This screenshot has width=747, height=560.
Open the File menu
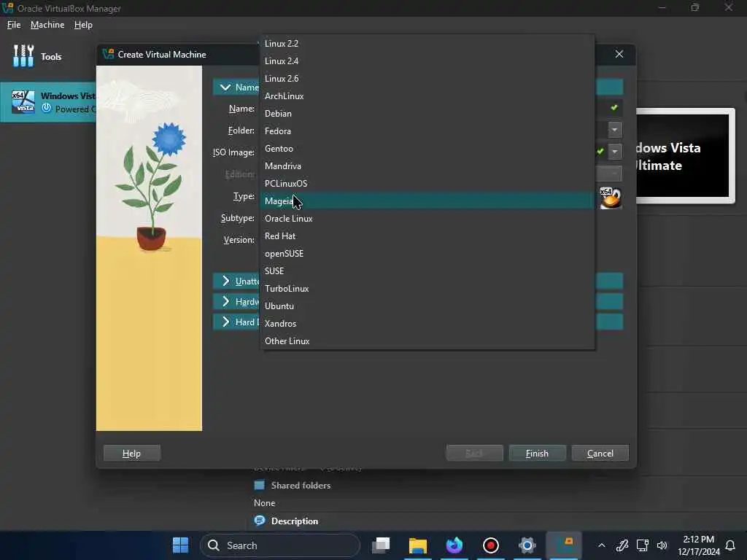click(x=14, y=25)
